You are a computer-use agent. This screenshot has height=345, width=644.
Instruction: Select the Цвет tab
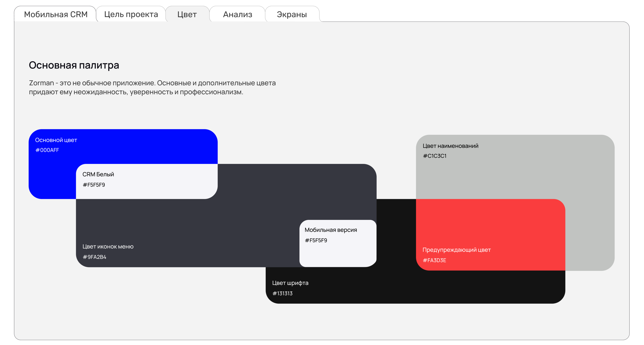(x=187, y=14)
